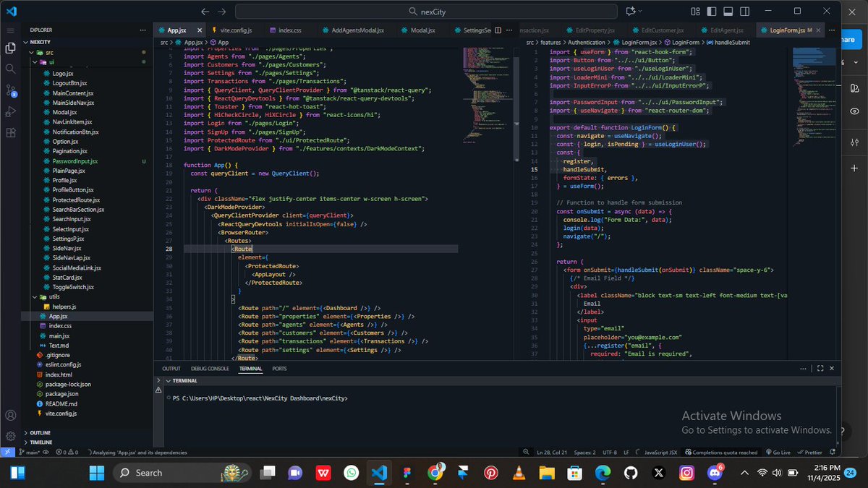
Task: Toggle the bottom panel visibility
Action: point(728,12)
